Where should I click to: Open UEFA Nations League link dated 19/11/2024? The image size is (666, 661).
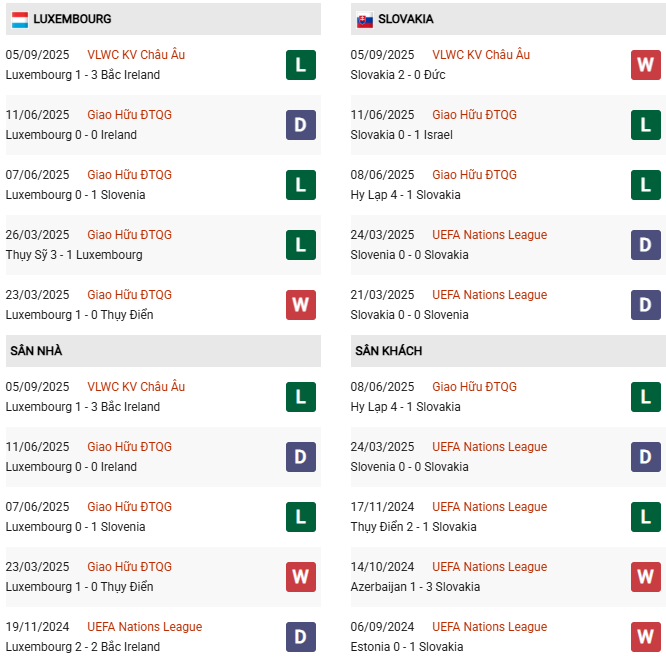(144, 627)
